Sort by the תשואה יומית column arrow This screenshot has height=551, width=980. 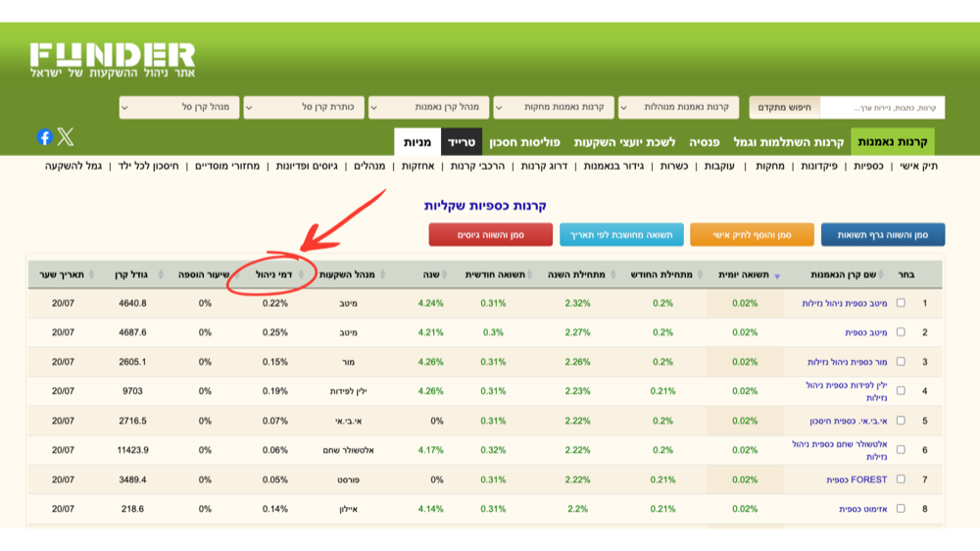click(777, 275)
